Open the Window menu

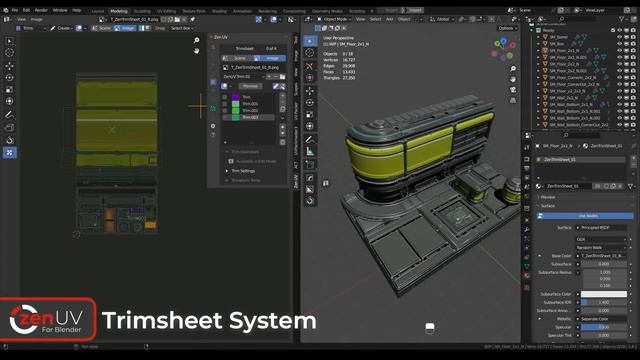pos(60,10)
